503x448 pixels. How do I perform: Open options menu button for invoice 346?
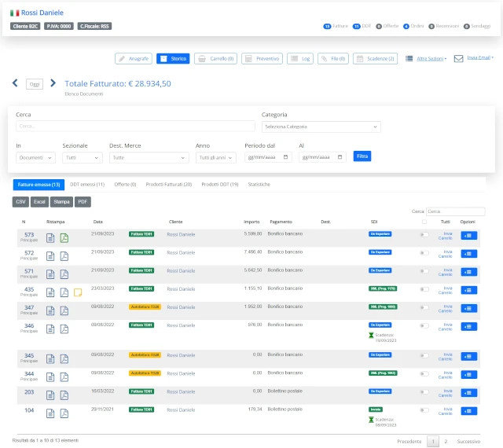tap(468, 327)
